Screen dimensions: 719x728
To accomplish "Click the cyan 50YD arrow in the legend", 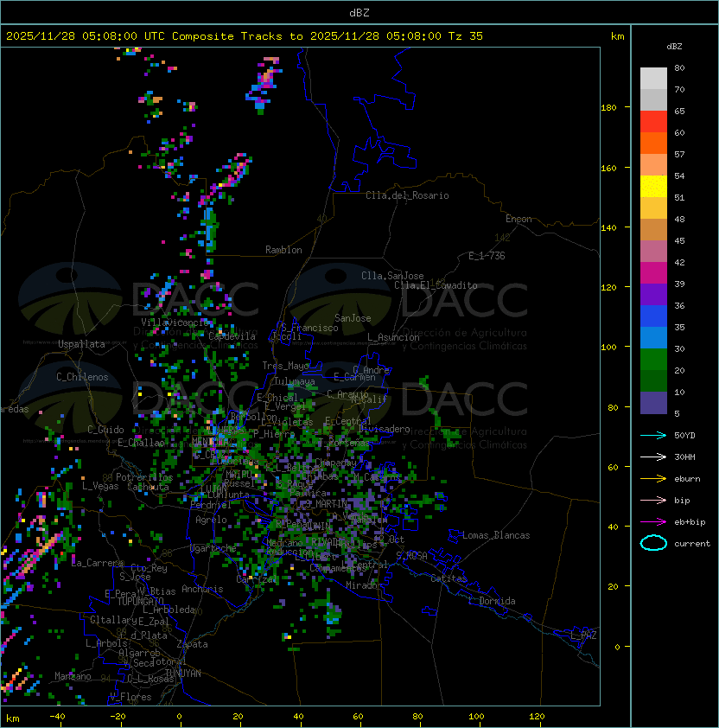I will tap(653, 435).
